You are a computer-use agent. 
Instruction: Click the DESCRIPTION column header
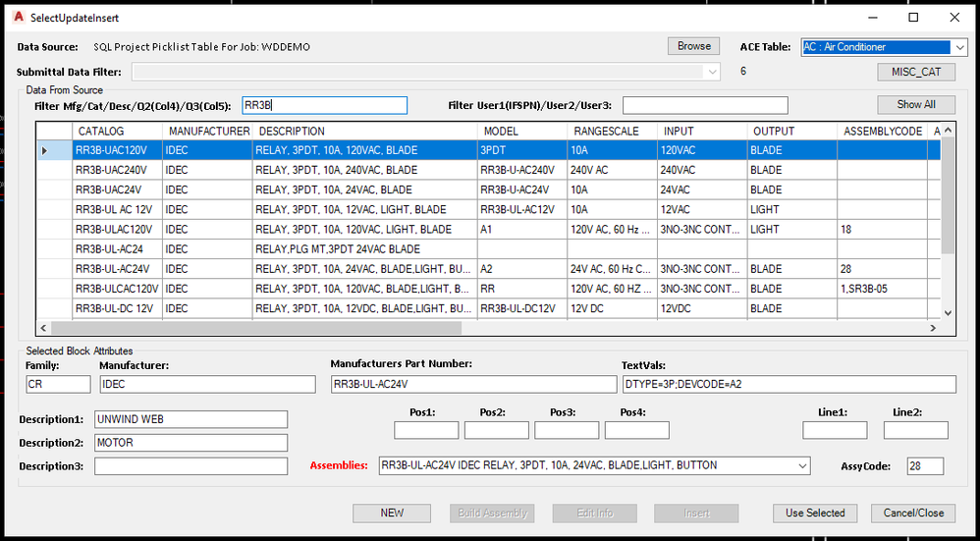[365, 132]
